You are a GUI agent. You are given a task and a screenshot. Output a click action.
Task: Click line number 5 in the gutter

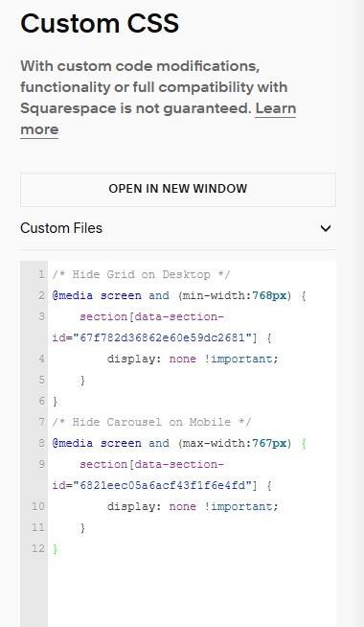click(41, 380)
